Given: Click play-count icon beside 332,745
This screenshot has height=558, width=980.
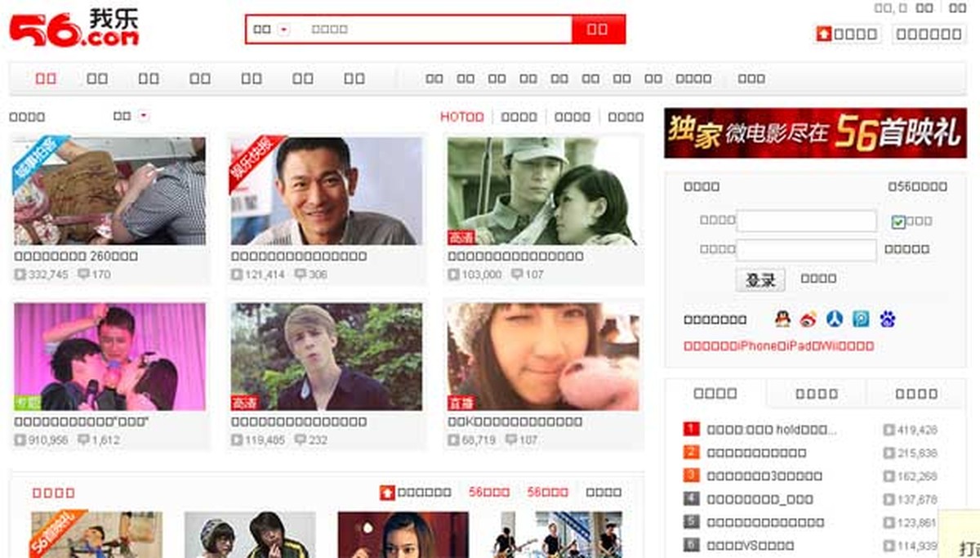Looking at the screenshot, I should [20, 275].
